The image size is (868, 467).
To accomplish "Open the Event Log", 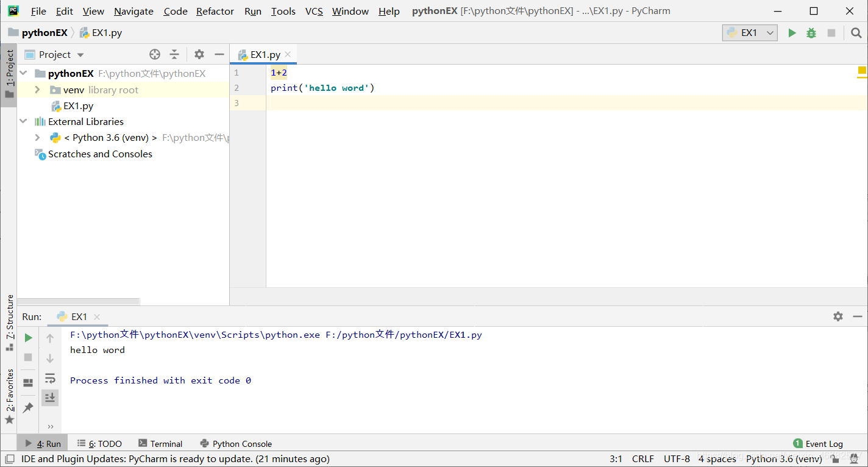I will (818, 444).
